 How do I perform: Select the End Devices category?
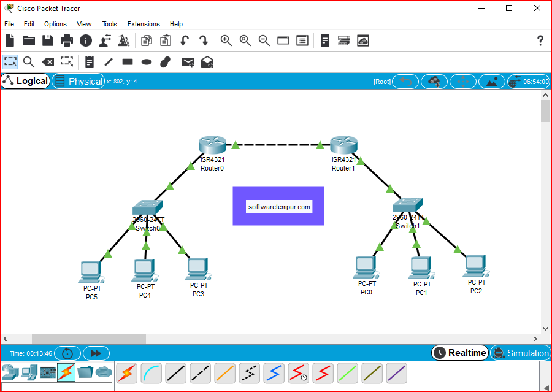pos(29,372)
